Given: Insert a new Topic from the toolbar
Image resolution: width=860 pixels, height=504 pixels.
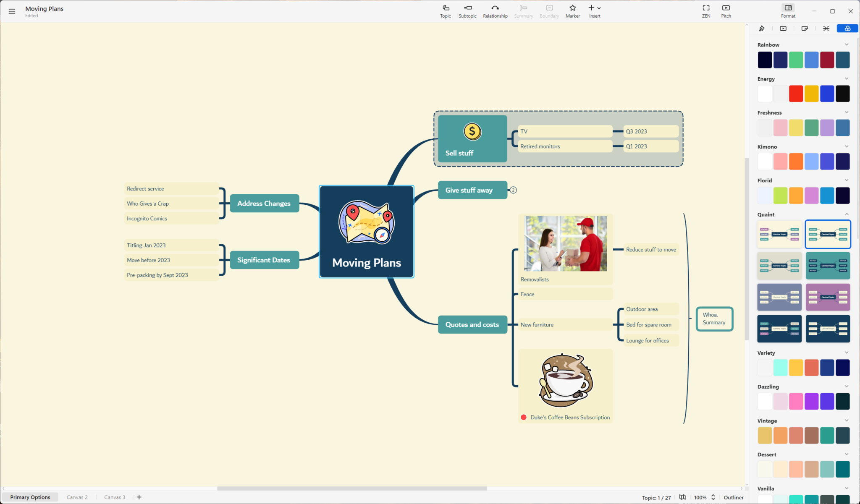Looking at the screenshot, I should [445, 10].
